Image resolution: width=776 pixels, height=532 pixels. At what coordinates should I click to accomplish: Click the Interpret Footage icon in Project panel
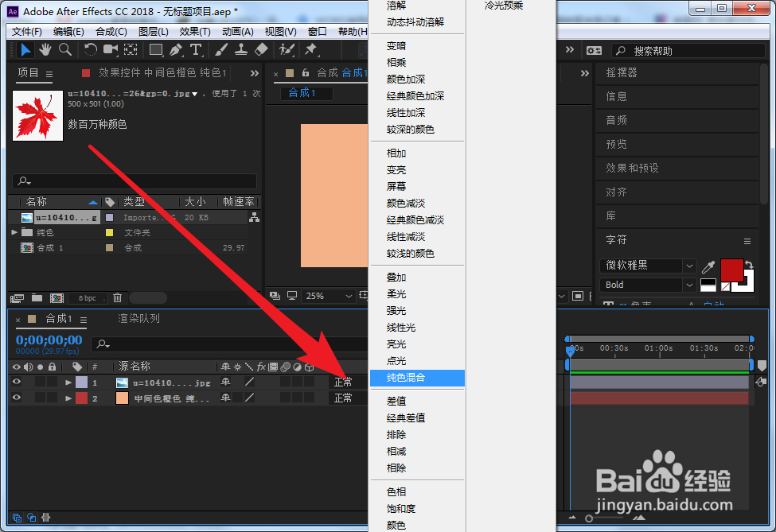point(17,298)
